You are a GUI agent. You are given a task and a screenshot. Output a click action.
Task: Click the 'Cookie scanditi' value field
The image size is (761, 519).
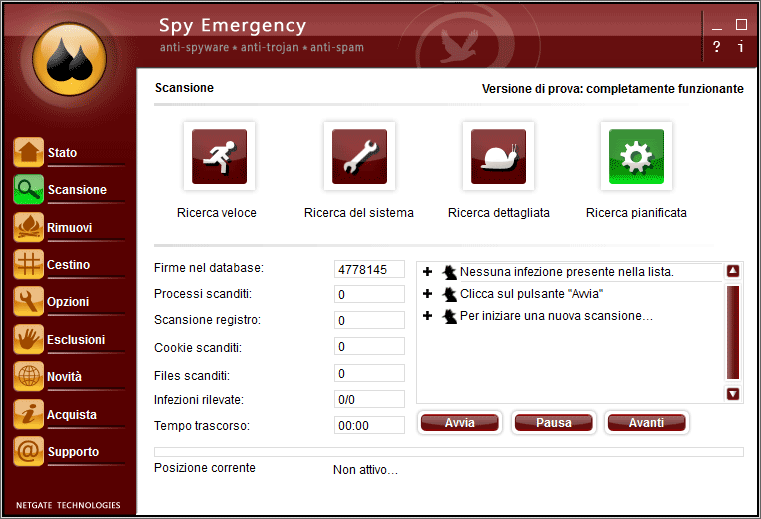(369, 347)
